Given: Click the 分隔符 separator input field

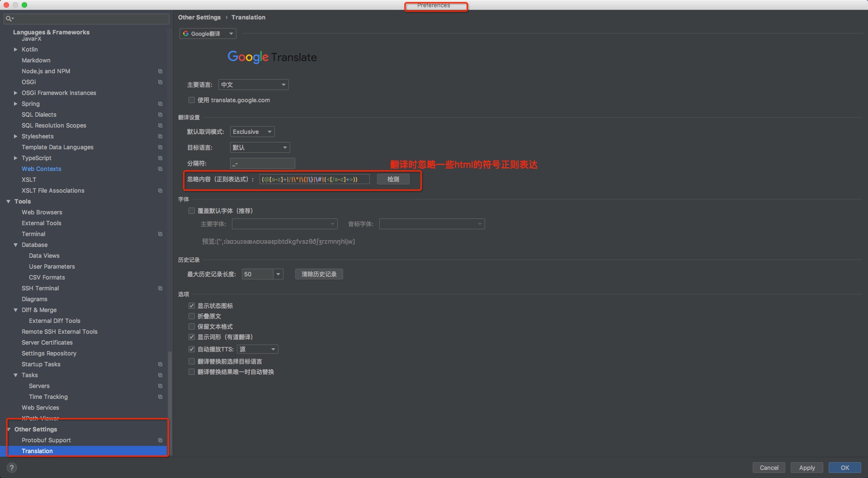Looking at the screenshot, I should click(x=263, y=163).
